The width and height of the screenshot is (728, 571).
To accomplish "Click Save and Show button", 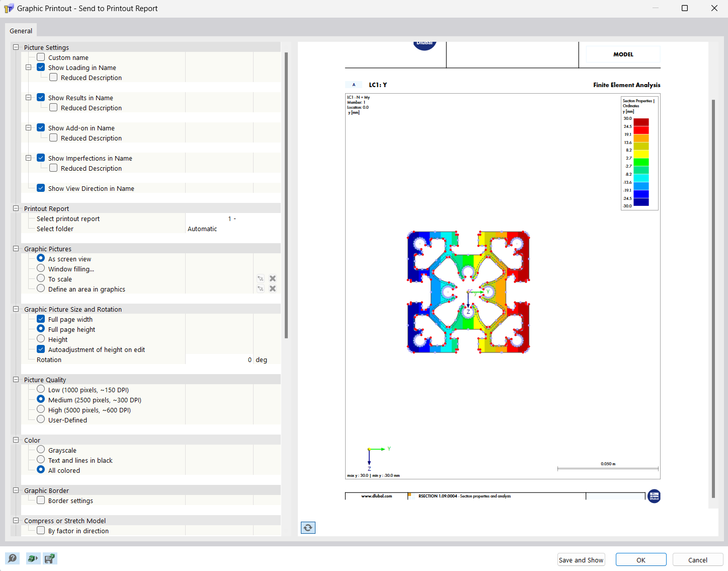I will (x=581, y=560).
